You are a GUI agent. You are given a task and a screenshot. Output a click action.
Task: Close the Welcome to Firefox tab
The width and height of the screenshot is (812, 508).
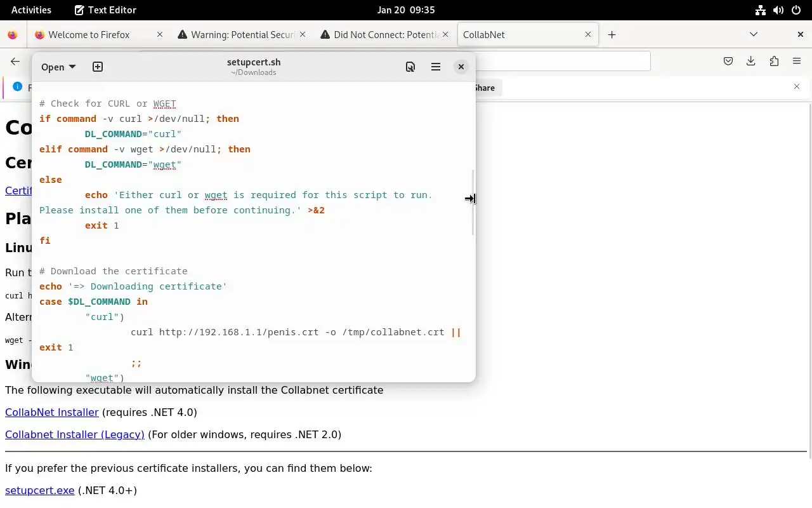point(160,35)
